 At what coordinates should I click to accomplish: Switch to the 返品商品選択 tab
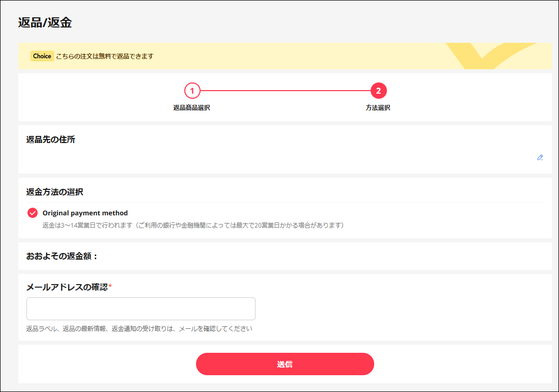coord(192,107)
